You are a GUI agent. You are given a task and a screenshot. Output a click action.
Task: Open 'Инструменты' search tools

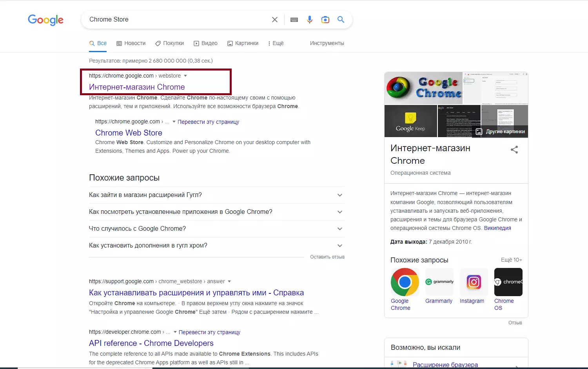(327, 43)
